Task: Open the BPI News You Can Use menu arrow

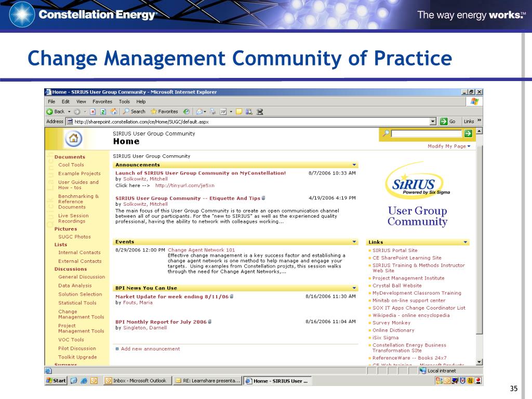Action: click(x=354, y=288)
